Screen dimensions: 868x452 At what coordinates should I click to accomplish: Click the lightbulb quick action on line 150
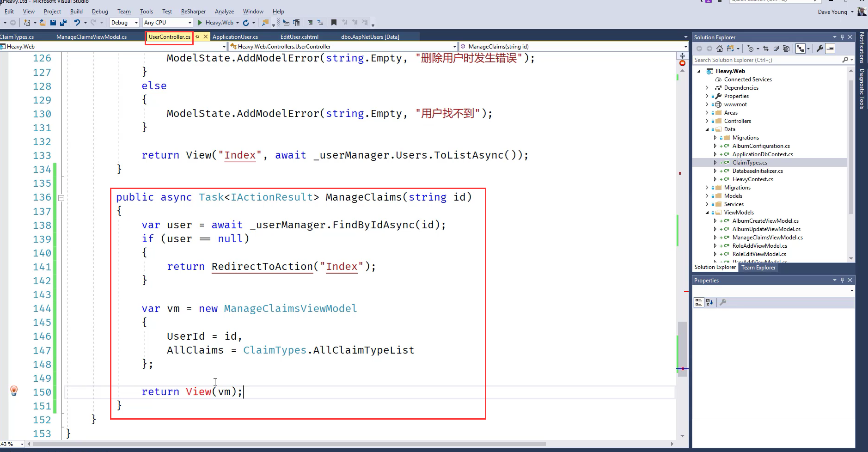14,391
